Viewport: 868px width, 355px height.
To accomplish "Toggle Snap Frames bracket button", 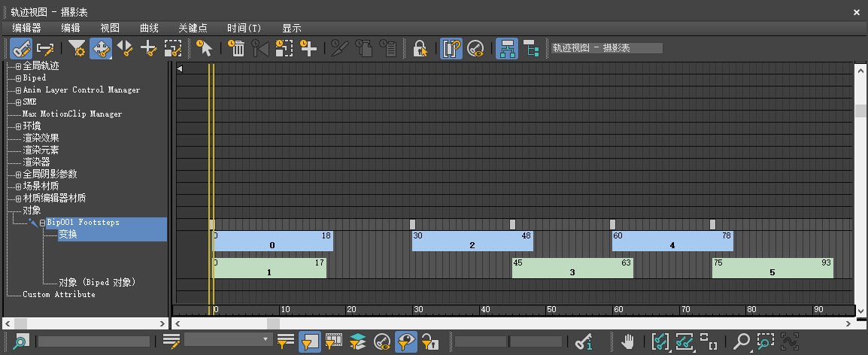I will (451, 49).
